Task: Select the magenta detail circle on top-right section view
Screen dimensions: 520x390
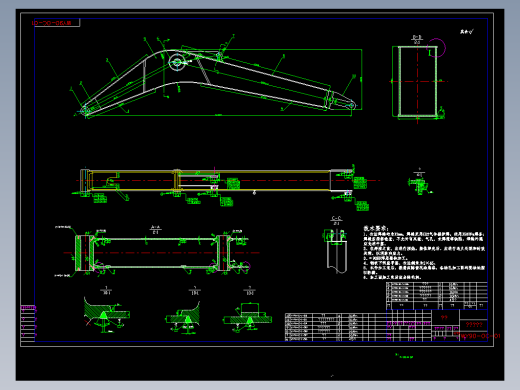Action: coord(436,48)
